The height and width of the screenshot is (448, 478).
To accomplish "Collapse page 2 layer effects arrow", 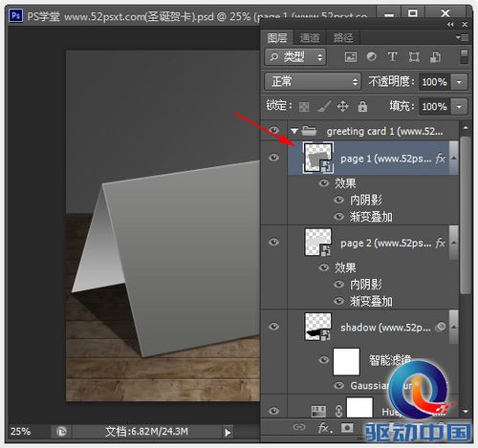I will coord(454,243).
